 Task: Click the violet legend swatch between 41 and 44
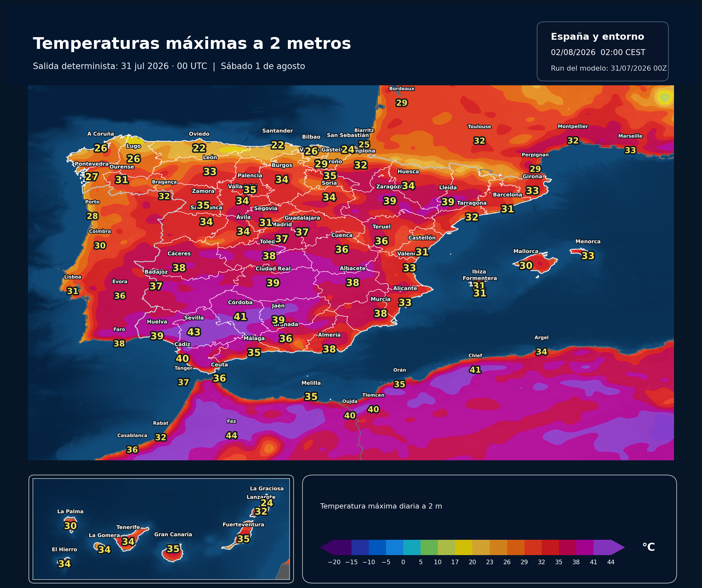point(602,547)
